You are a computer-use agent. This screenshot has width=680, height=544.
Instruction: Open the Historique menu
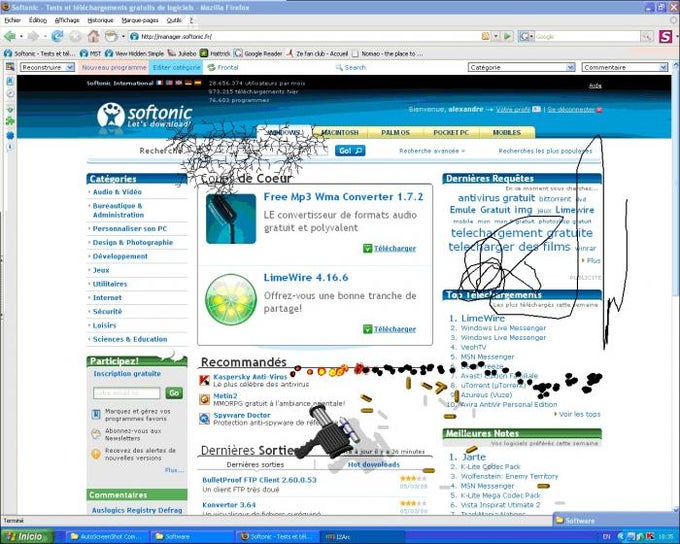tap(100, 20)
